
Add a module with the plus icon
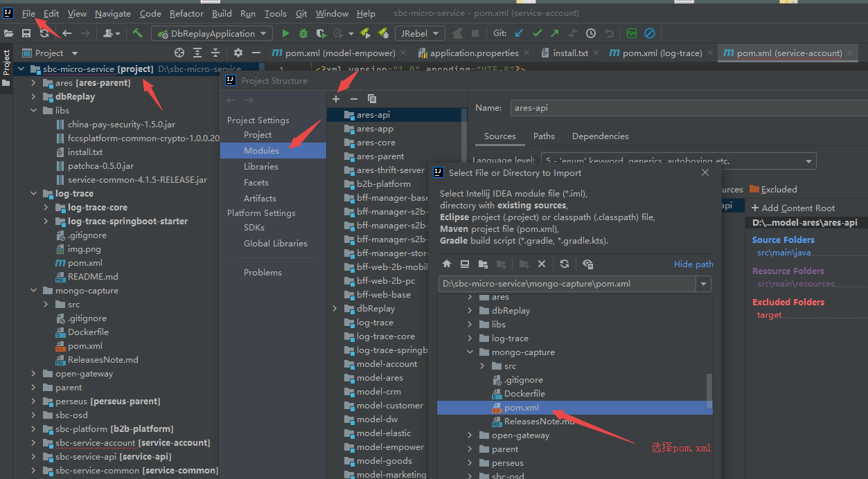[x=336, y=99]
